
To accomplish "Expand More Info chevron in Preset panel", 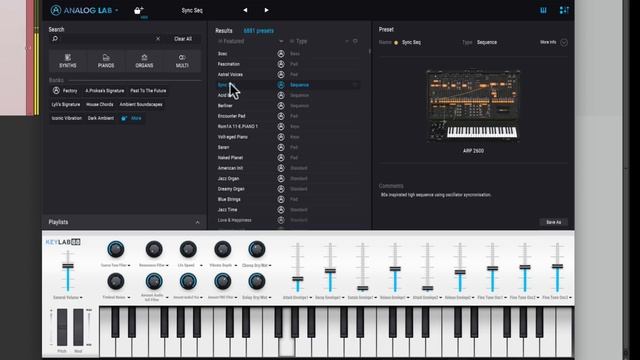I will click(564, 42).
